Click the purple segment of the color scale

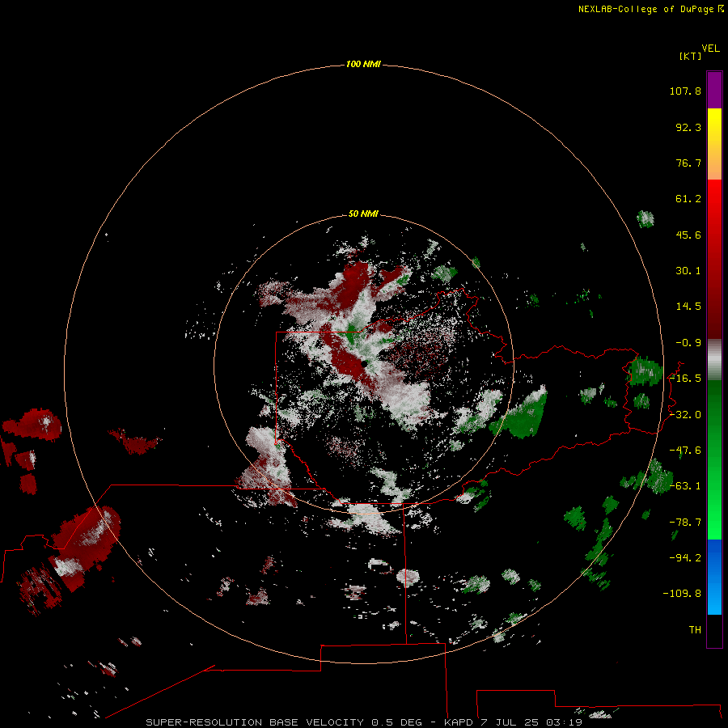[714, 90]
